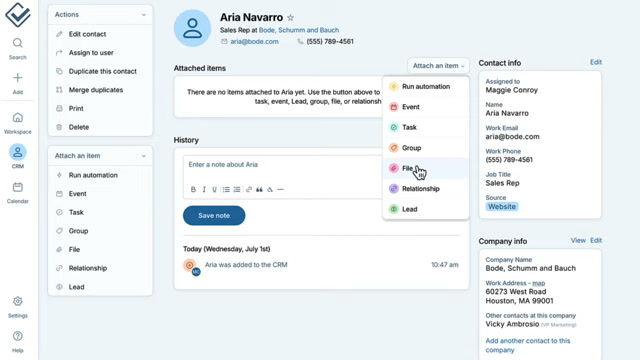Collapse the Actions panel

(144, 15)
